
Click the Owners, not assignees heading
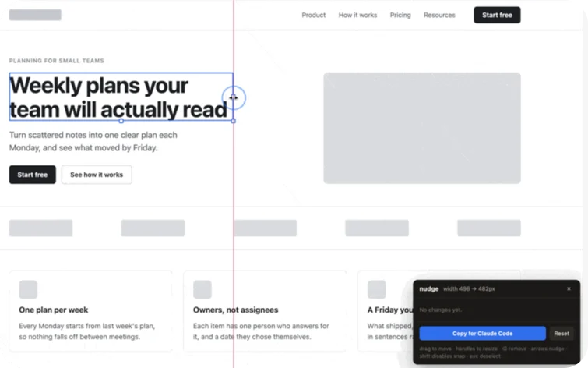235,310
